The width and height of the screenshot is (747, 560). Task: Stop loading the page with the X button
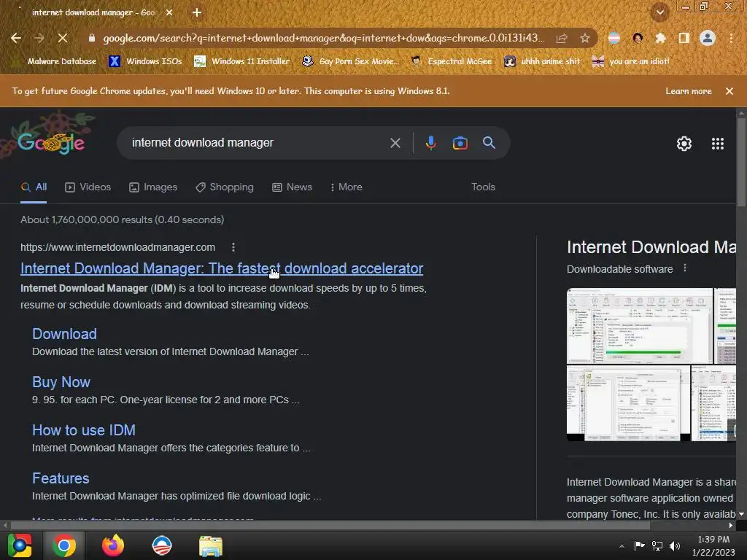click(63, 38)
